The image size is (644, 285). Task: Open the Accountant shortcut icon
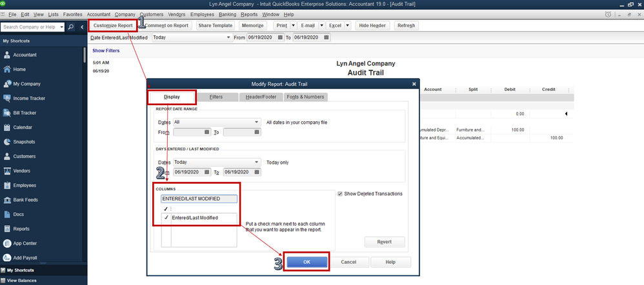click(7, 55)
